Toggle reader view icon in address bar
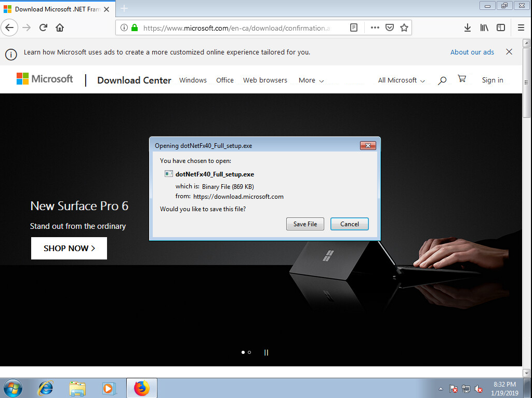 pos(353,28)
